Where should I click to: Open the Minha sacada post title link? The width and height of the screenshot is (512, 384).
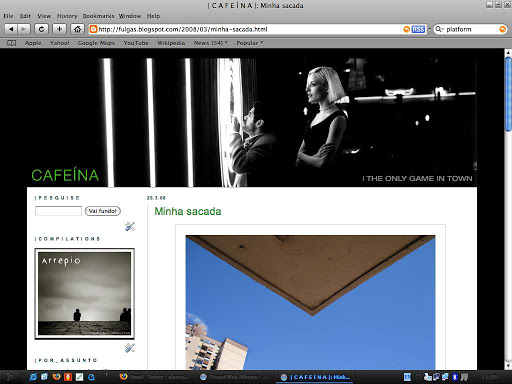[x=188, y=211]
